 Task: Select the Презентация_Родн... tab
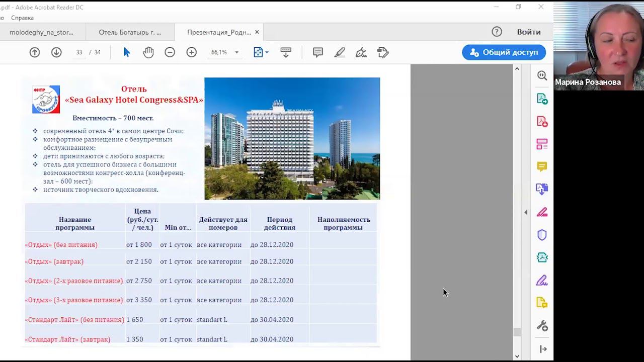click(219, 32)
